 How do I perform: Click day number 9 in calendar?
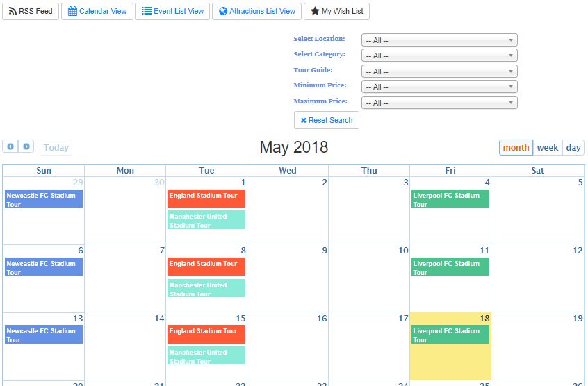click(x=325, y=251)
